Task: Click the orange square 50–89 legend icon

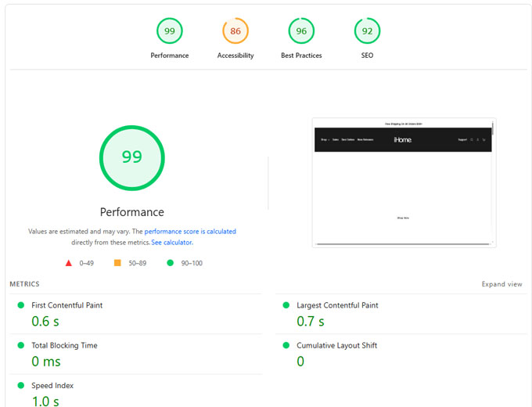Action: pyautogui.click(x=117, y=263)
